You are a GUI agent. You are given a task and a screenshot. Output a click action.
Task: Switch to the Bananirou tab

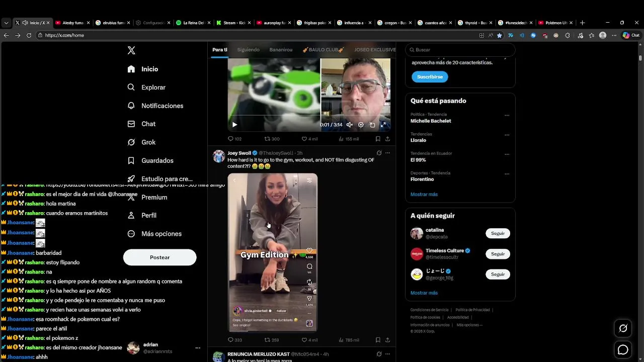[281, 50]
